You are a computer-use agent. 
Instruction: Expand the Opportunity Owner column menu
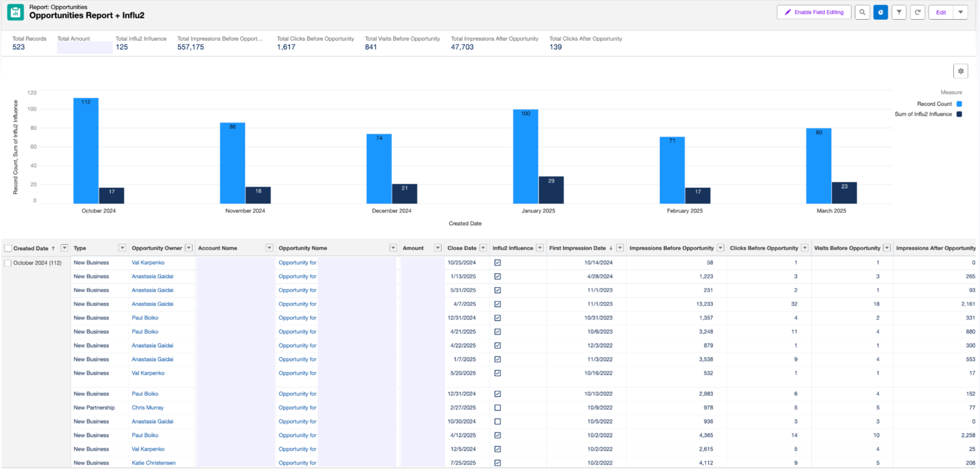[189, 248]
